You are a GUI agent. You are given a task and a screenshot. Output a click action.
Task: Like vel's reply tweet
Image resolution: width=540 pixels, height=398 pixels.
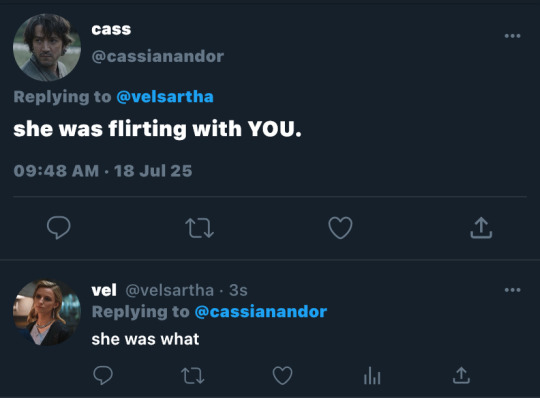pyautogui.click(x=282, y=375)
